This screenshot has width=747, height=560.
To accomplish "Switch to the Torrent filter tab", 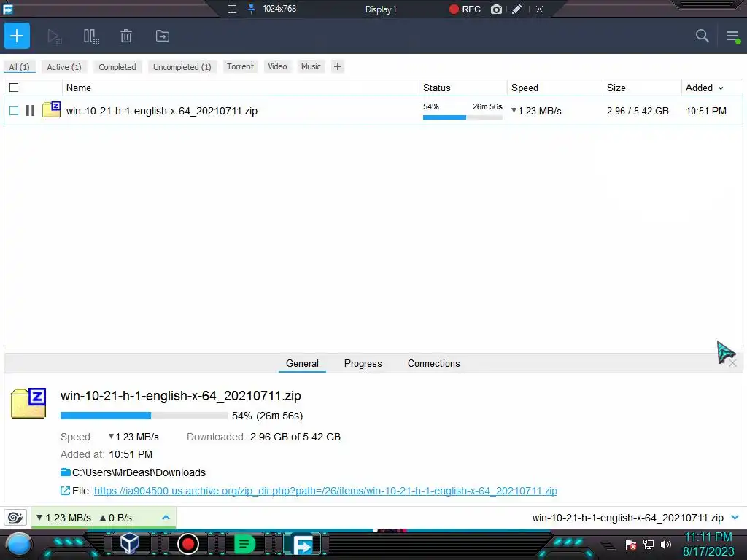I will tap(240, 66).
